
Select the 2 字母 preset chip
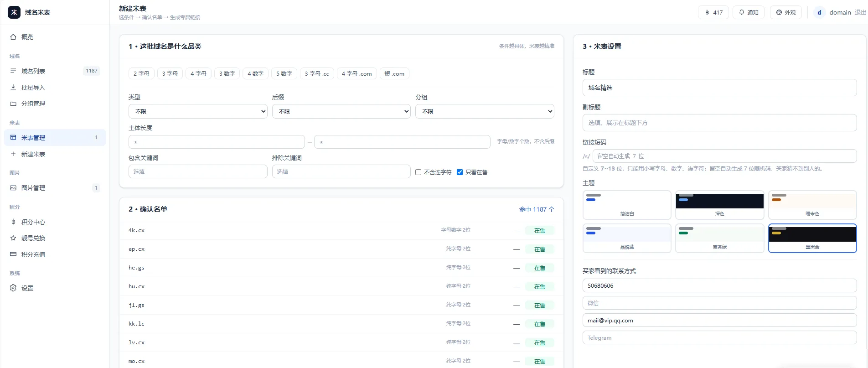tap(141, 73)
